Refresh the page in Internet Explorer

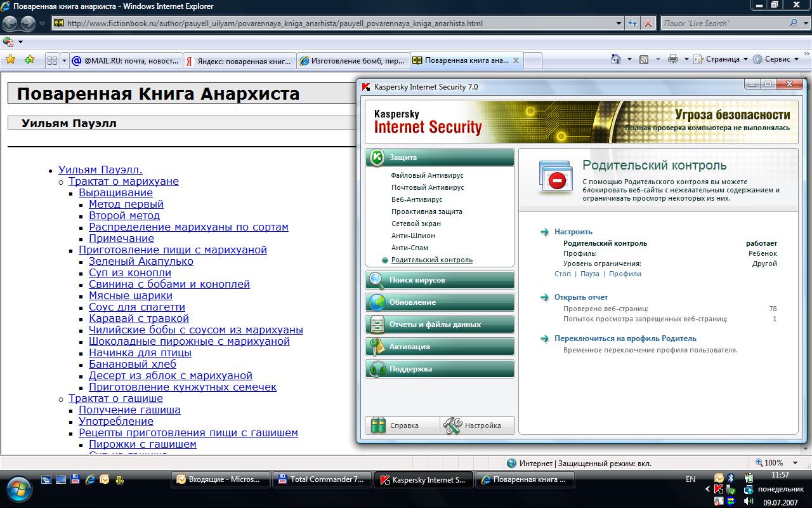(632, 23)
